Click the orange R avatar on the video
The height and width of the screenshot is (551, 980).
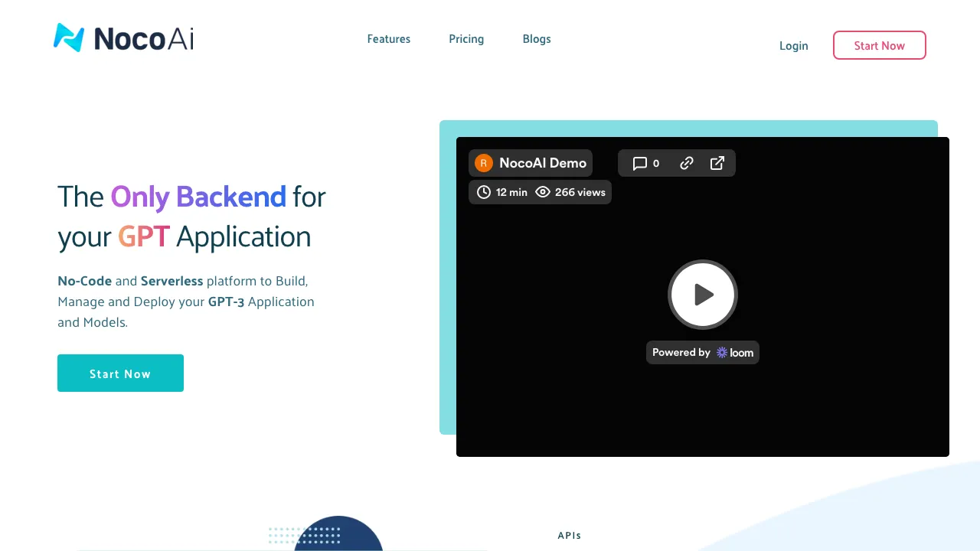pyautogui.click(x=483, y=163)
